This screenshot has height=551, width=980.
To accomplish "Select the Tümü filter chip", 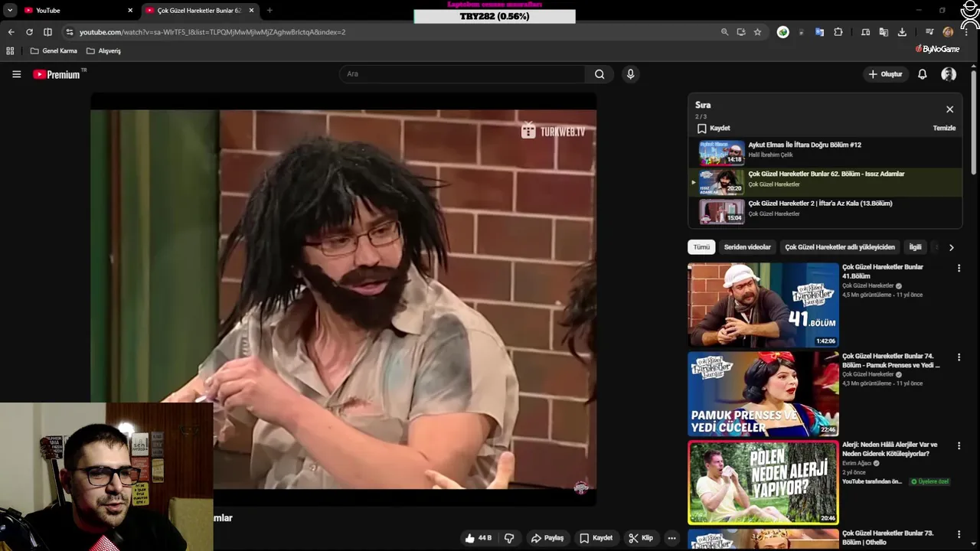I will 701,247.
